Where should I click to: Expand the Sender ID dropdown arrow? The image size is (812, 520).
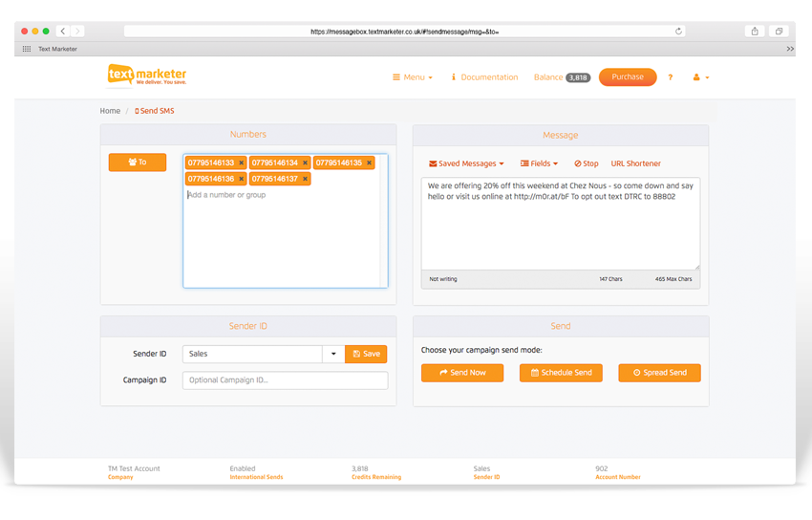333,354
